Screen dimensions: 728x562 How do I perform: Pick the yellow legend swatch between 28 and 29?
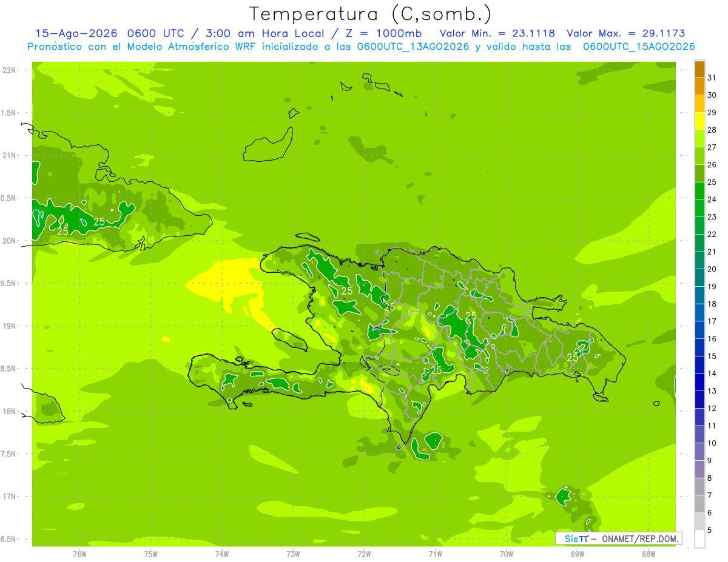tap(699, 121)
